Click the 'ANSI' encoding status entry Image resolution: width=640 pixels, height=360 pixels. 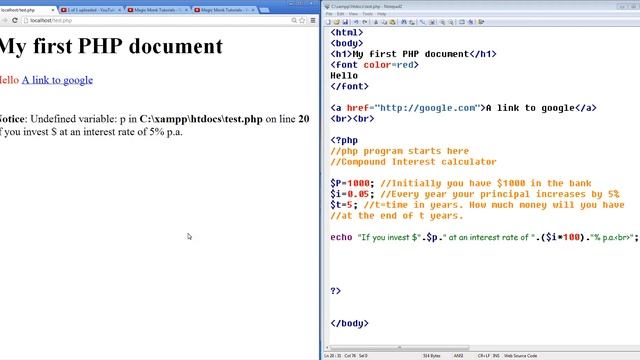[458, 356]
